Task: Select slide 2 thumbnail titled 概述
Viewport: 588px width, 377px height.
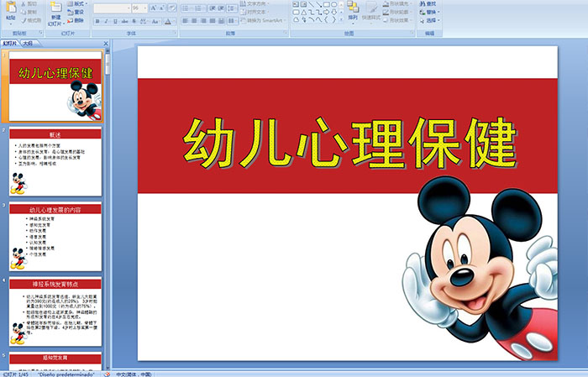Action: point(55,162)
